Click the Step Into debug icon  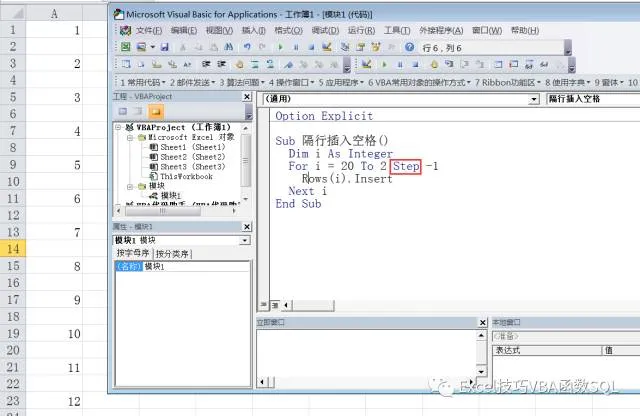tap(449, 64)
